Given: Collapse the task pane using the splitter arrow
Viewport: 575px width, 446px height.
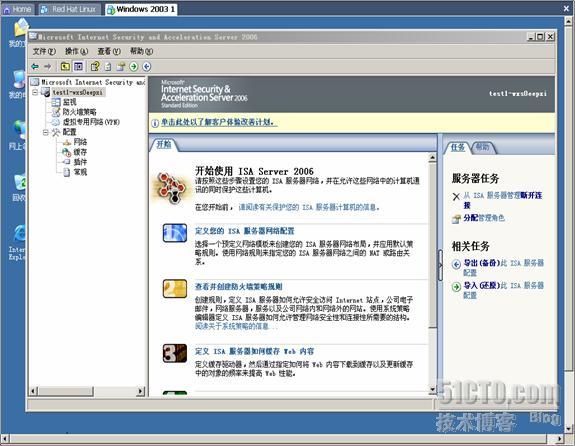Looking at the screenshot, I should (440, 266).
